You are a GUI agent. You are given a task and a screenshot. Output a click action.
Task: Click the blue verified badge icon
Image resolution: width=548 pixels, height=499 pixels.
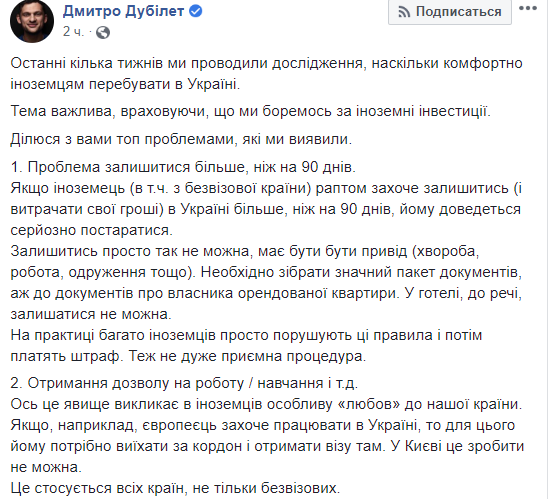(196, 11)
